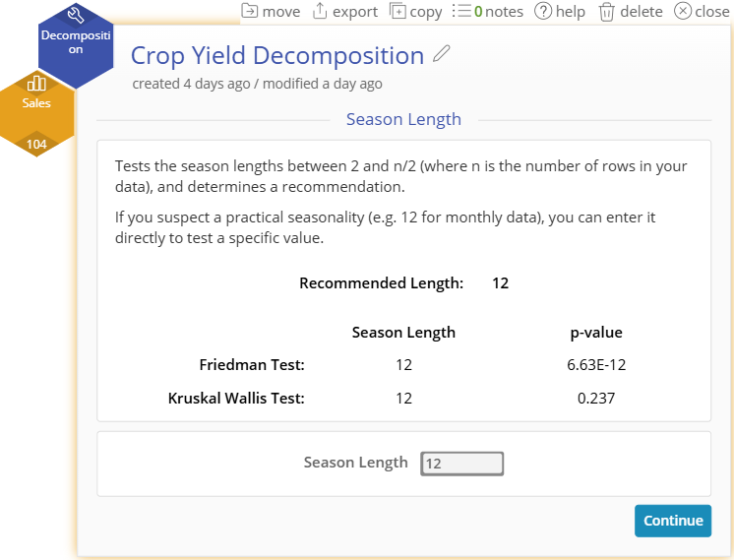Open help via question mark icon

pos(543,11)
